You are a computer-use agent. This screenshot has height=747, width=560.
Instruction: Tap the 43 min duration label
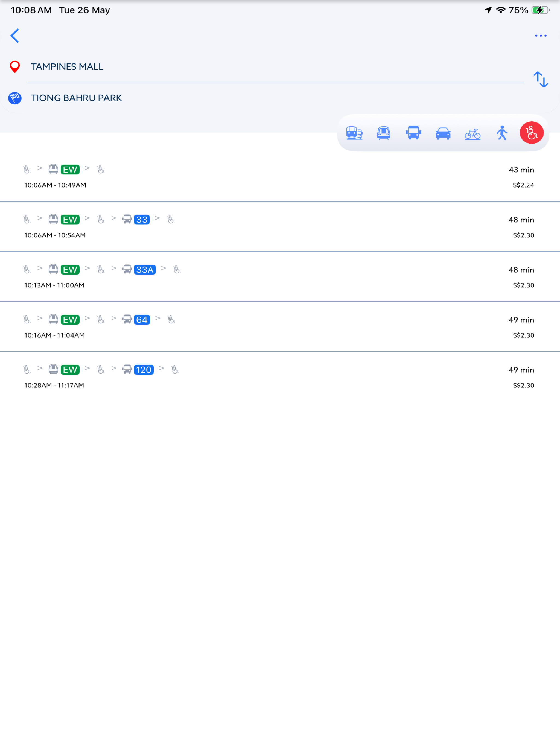pos(521,170)
